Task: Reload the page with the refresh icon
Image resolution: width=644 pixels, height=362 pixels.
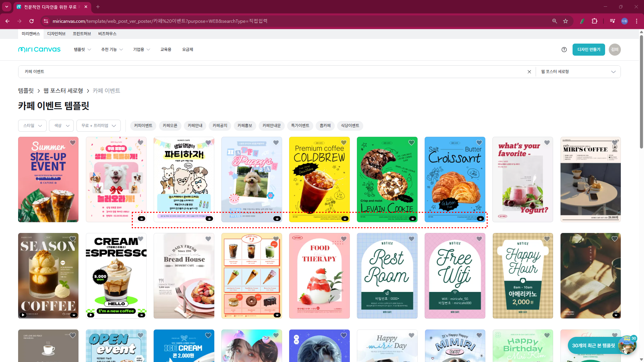Action: tap(32, 21)
